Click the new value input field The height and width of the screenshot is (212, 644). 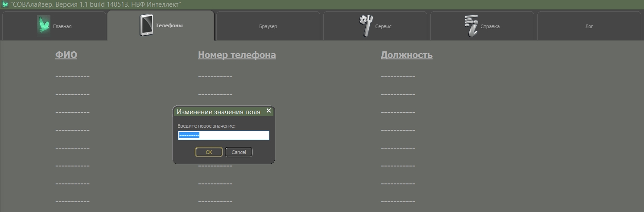(223, 135)
